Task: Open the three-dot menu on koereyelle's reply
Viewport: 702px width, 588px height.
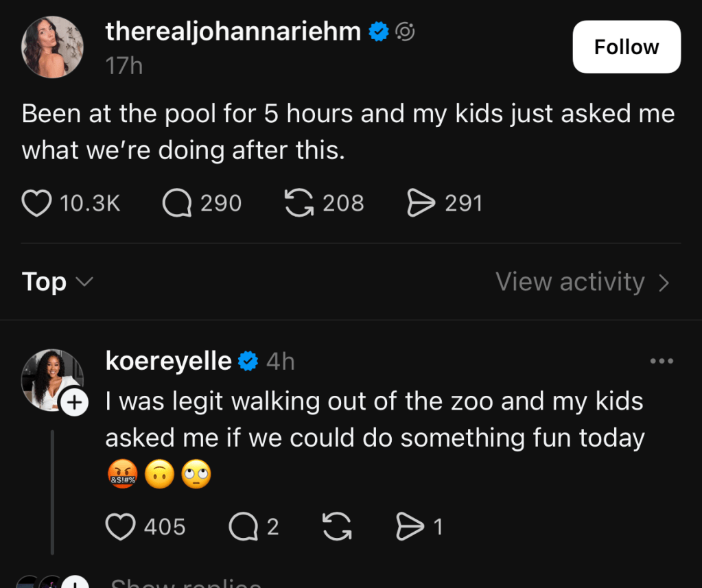Action: 661,361
